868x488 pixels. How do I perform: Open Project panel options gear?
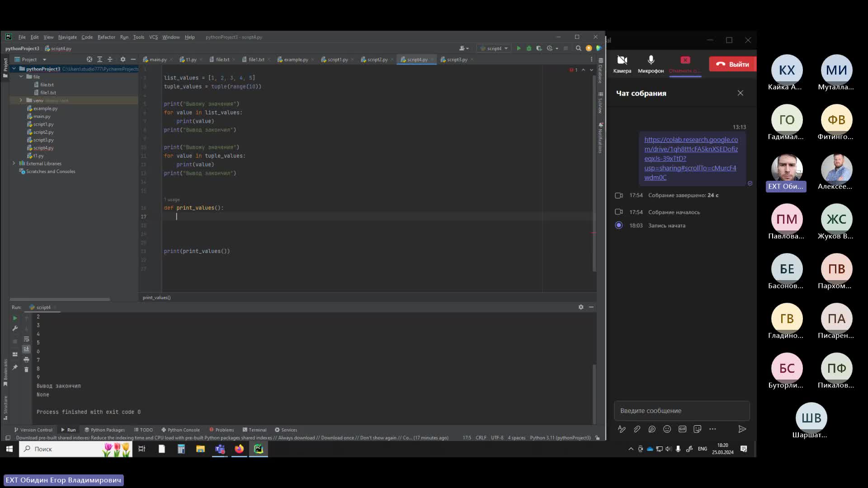coord(123,59)
